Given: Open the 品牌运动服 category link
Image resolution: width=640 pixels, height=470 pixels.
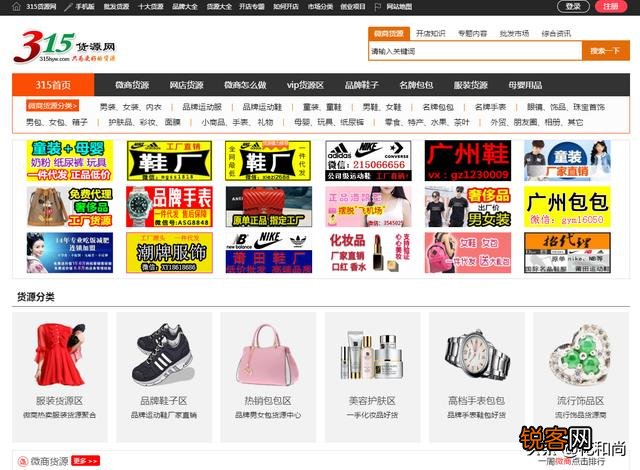Looking at the screenshot, I should 202,107.
